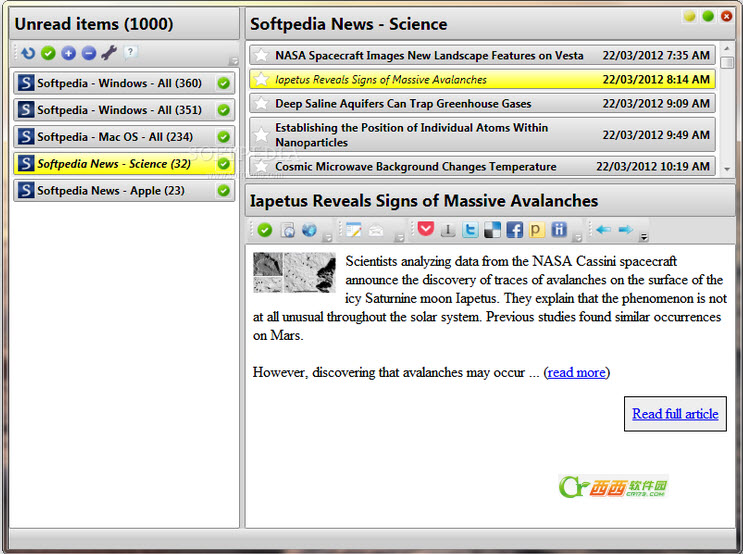This screenshot has height=554, width=743.
Task: Mark Softpedia Mac OS feed as read
Action: point(224,137)
